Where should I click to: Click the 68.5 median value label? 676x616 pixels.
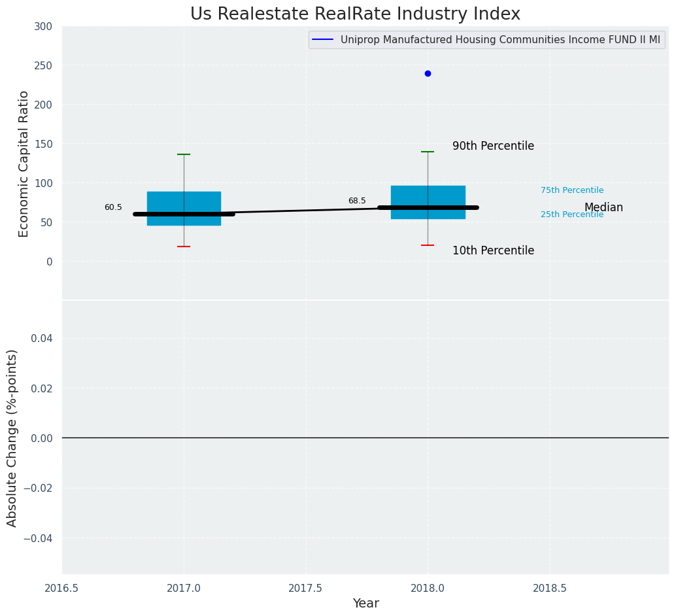(x=357, y=201)
